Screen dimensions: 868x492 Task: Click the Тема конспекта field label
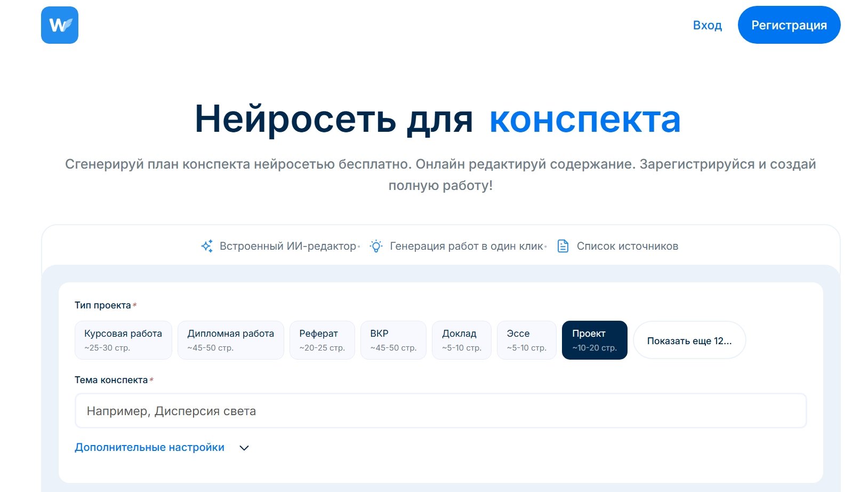(111, 380)
